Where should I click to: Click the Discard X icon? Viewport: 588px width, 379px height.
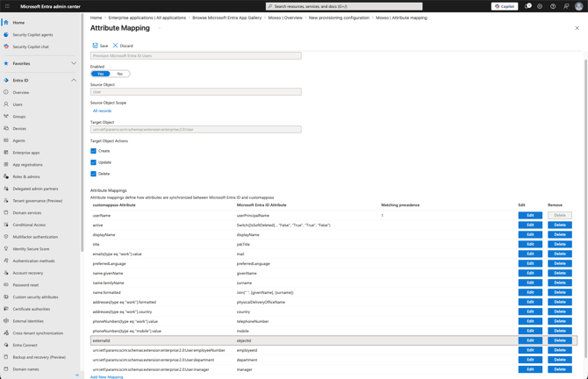(116, 46)
